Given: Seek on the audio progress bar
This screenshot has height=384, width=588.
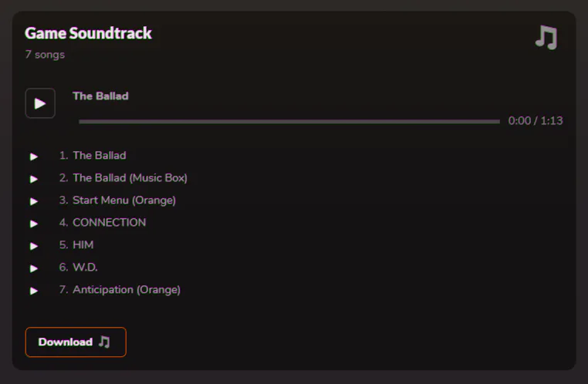Looking at the screenshot, I should tap(289, 121).
